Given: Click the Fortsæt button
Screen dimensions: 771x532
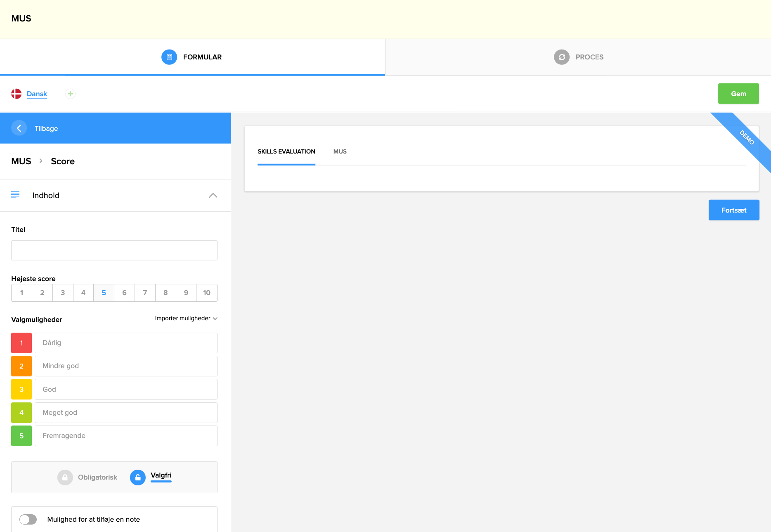Looking at the screenshot, I should tap(733, 210).
